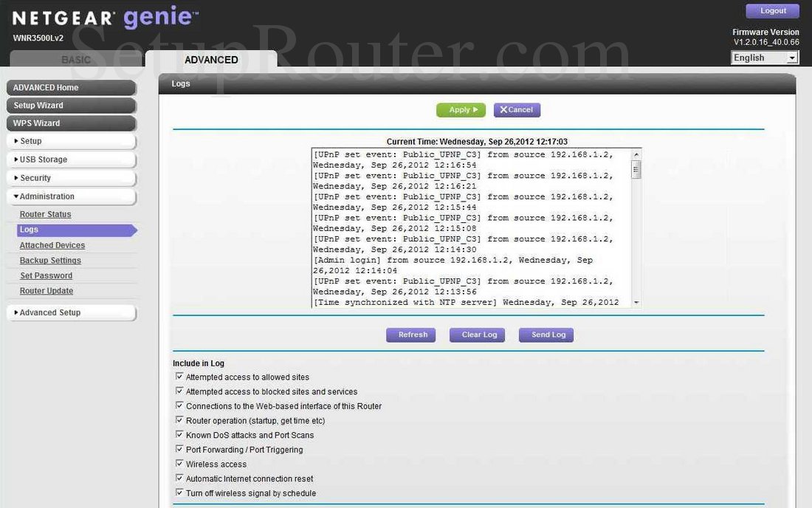Expand the Security section
This screenshot has width=812, height=508.
pos(71,177)
